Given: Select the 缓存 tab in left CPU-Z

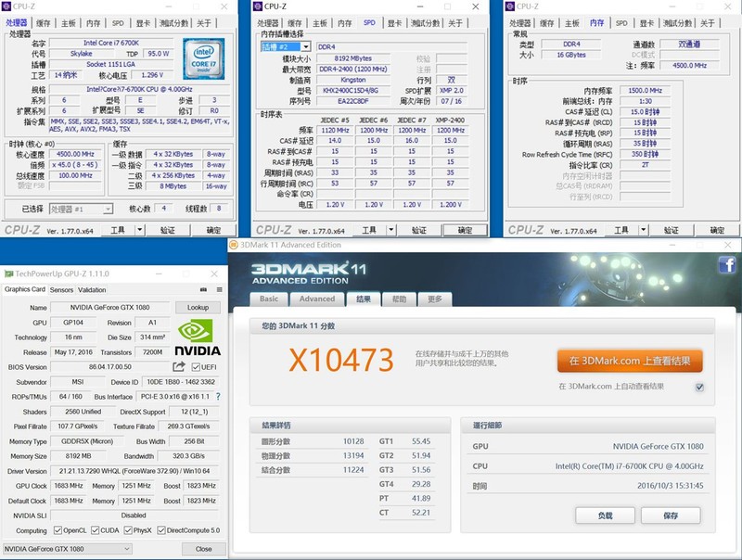Looking at the screenshot, I should [43, 22].
